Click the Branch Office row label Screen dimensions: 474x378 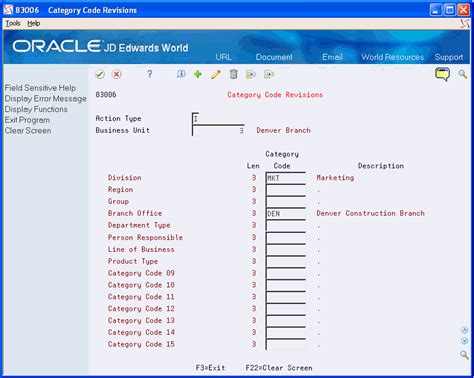135,213
